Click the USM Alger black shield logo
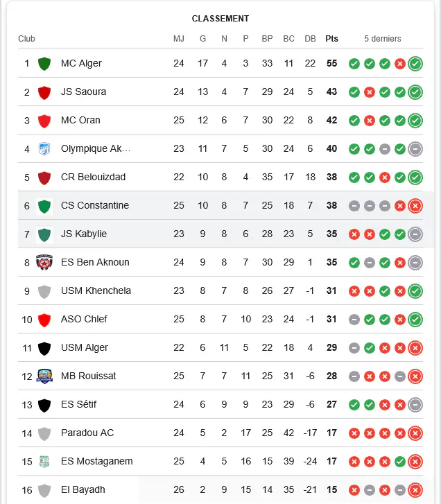The height and width of the screenshot is (504, 441). coord(44,348)
